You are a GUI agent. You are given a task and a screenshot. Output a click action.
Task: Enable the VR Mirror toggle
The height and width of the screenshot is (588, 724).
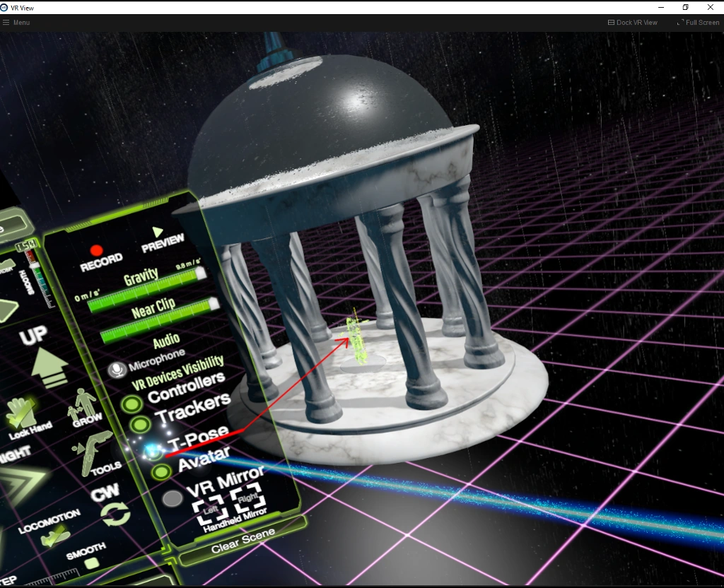(x=173, y=498)
